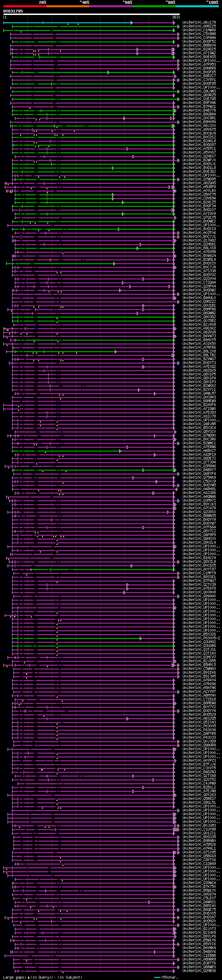Open hit UniRef100_C5X8N9
222x980 pixels.
point(199,34)
